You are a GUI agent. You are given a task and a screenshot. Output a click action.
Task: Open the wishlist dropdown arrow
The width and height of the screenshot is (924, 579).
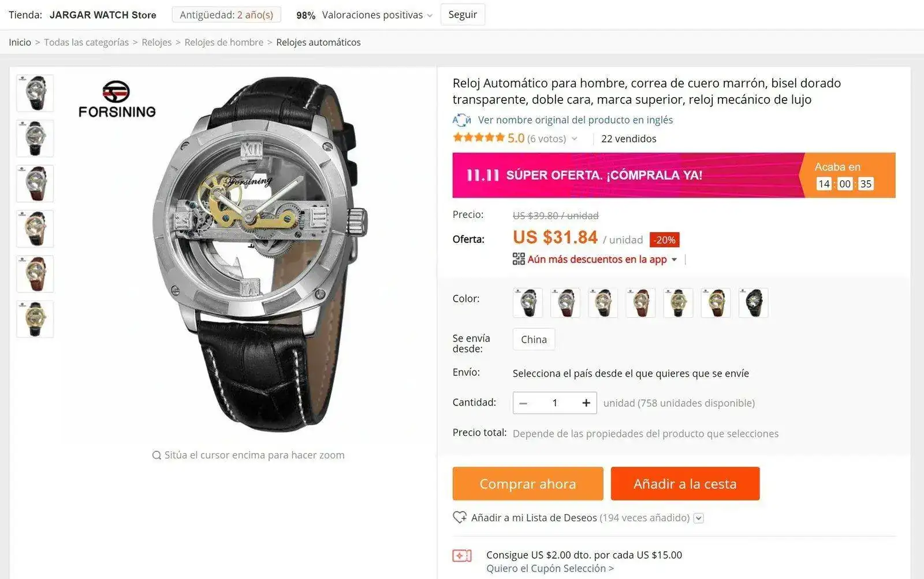698,518
